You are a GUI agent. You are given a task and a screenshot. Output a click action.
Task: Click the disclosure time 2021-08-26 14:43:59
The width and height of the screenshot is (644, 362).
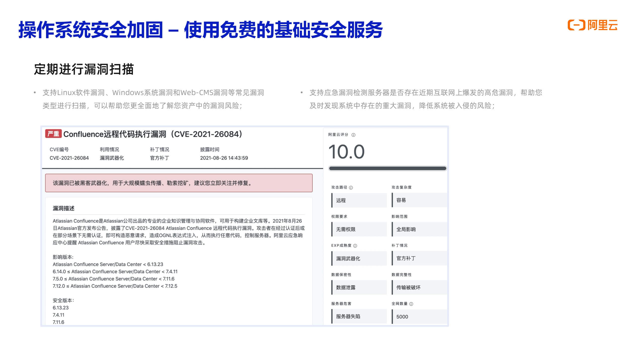click(224, 158)
